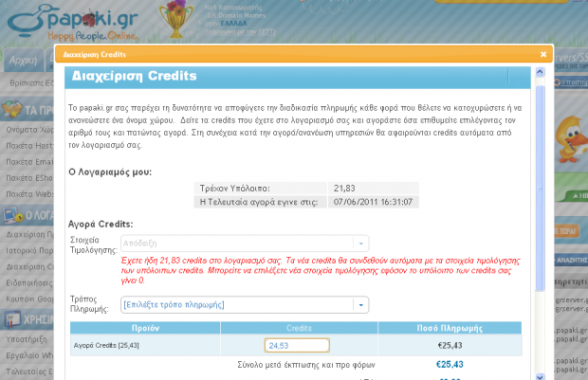Open the Τρόπος Πληρωμής dropdown arrow
Viewport: 588px width, 380px height.
[360, 305]
